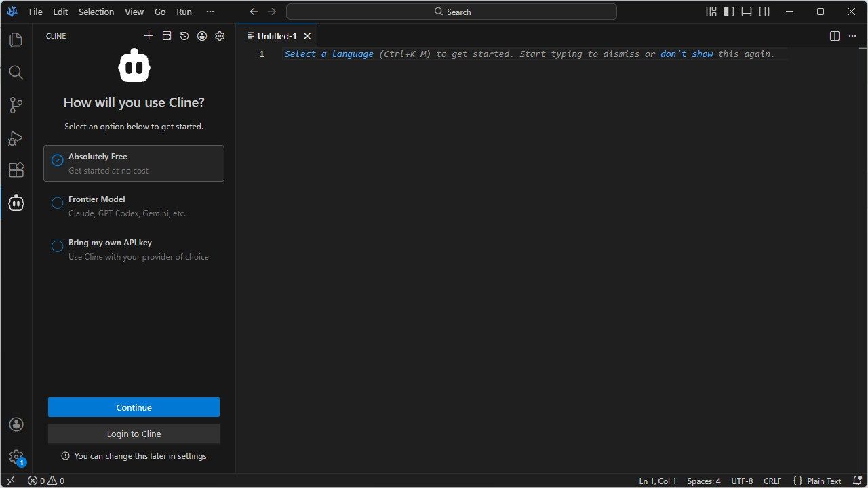The width and height of the screenshot is (868, 488).
Task: Click the Login to Cline button
Action: 134,434
